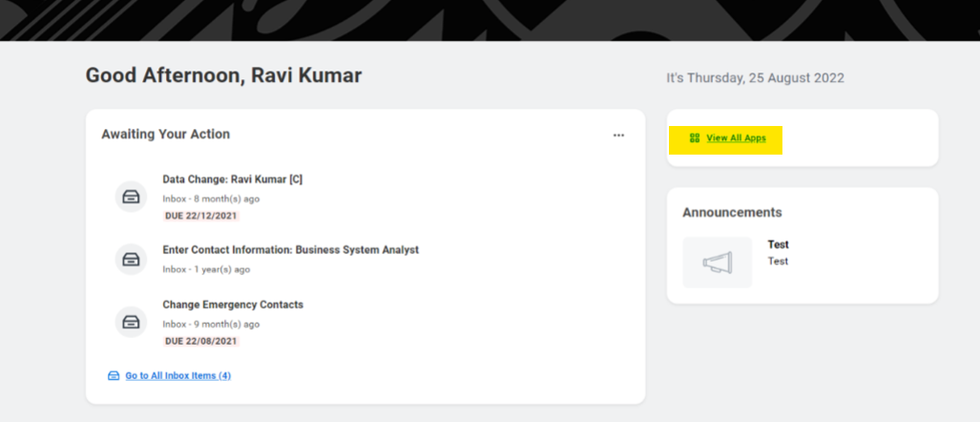Click the inbox icon beside Data Change item
Screen dimensions: 980x422
coord(132,197)
